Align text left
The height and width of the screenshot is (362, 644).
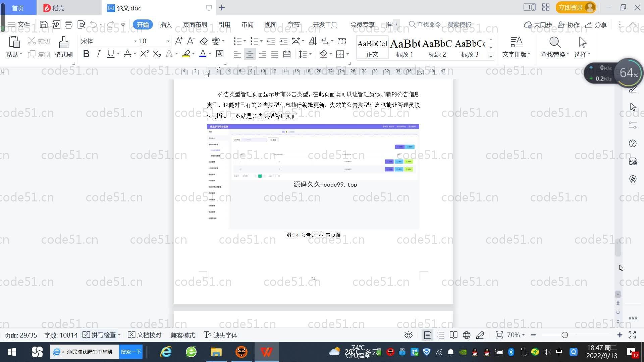[237, 54]
